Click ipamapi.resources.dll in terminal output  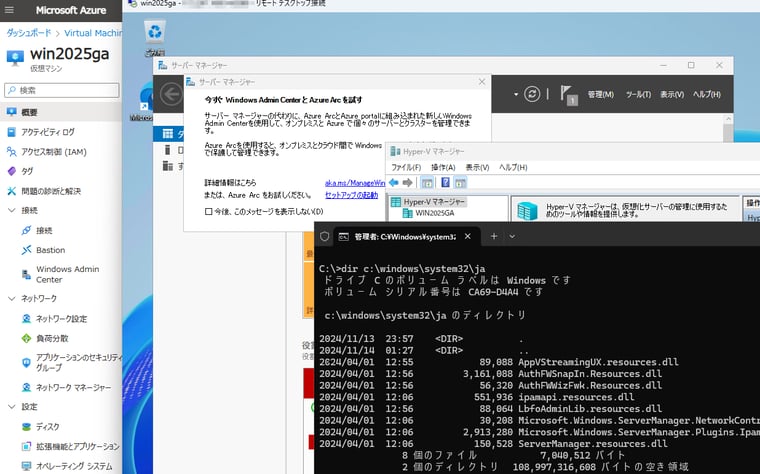[576, 397]
